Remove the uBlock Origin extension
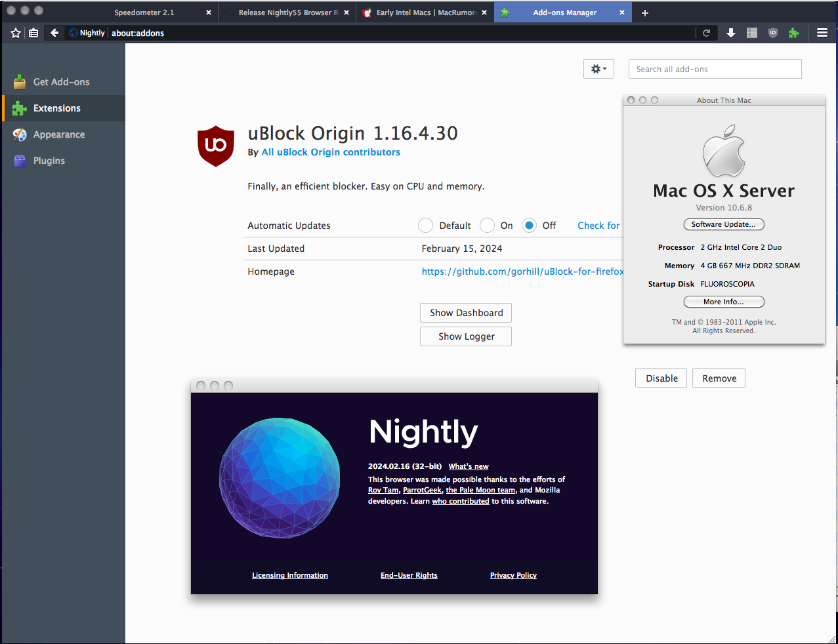This screenshot has width=838, height=644. click(719, 378)
